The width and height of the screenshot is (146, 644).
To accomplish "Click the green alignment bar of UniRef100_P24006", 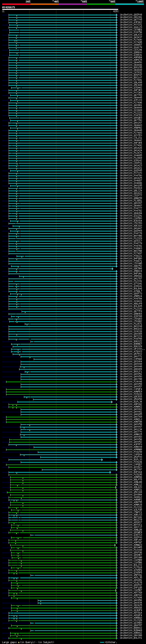I will pyautogui.click(x=62, y=382).
